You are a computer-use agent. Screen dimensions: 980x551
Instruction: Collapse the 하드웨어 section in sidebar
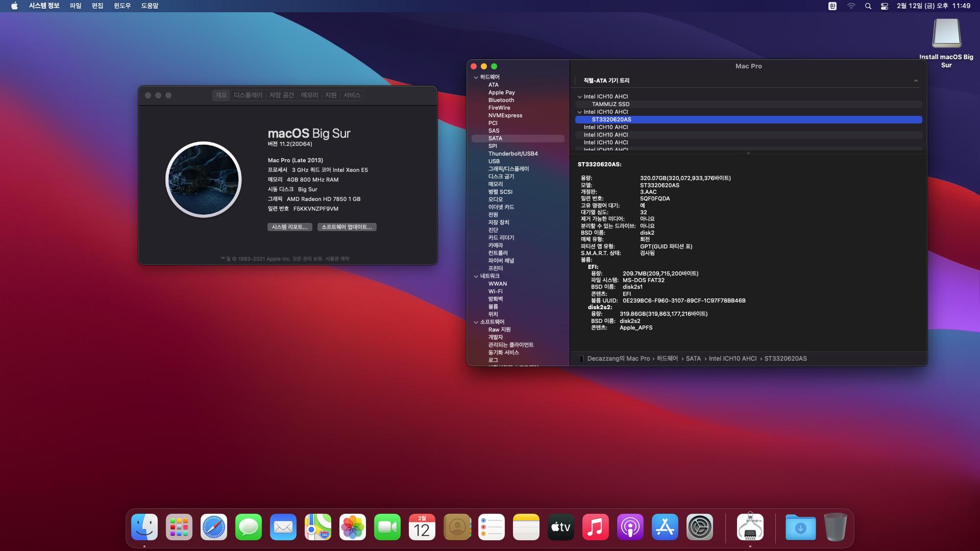click(476, 78)
